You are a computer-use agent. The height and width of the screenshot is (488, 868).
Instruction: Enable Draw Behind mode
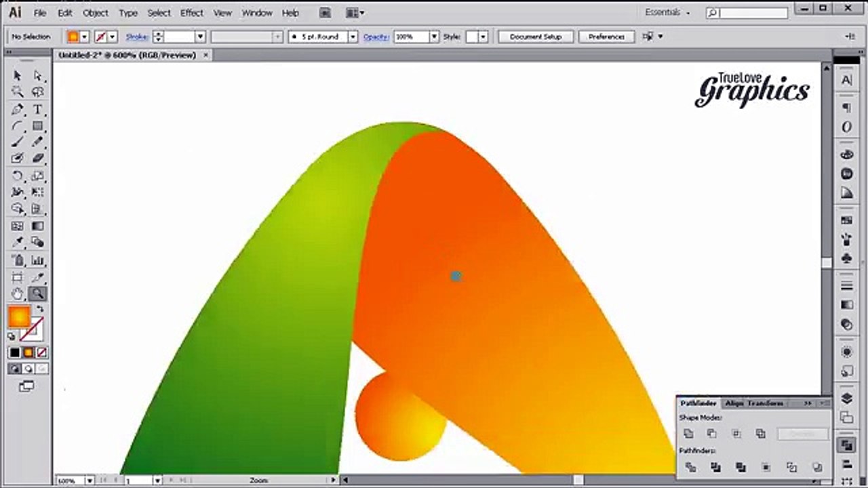click(28, 369)
